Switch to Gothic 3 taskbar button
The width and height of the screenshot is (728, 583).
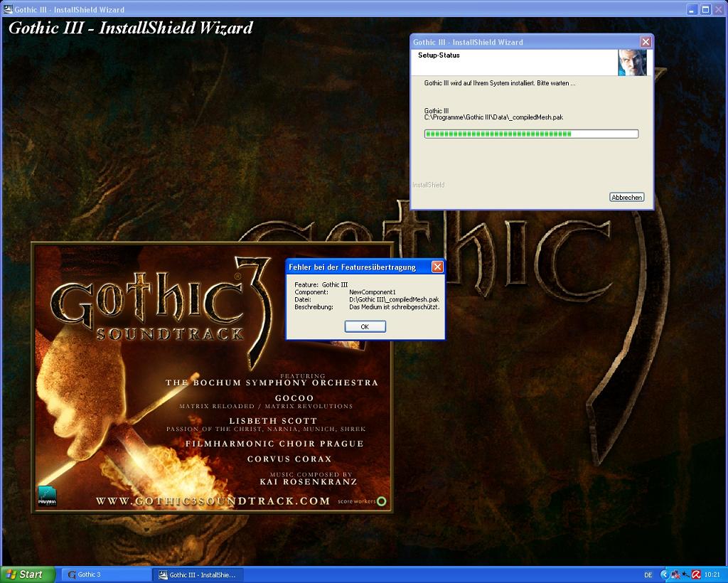pyautogui.click(x=107, y=574)
